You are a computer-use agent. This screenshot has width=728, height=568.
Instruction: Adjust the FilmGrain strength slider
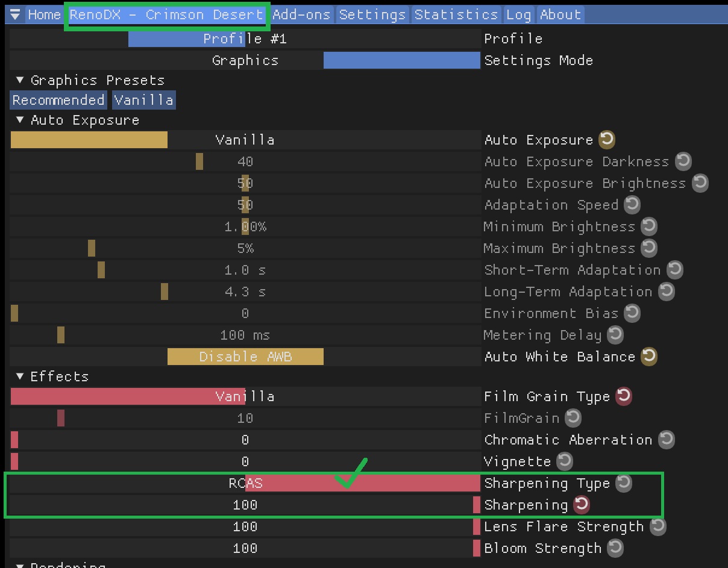coord(245,418)
